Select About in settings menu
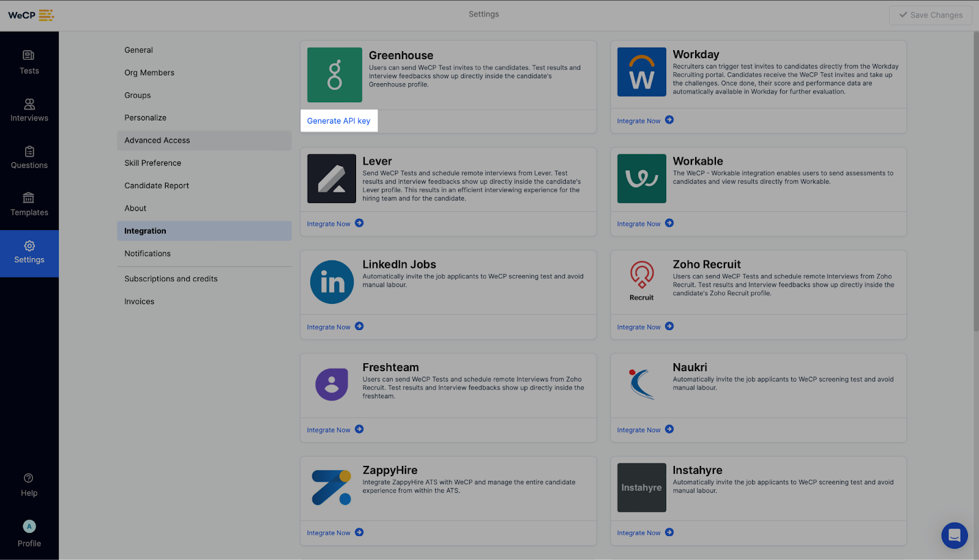Viewport: 979px width, 560px height. click(x=204, y=208)
